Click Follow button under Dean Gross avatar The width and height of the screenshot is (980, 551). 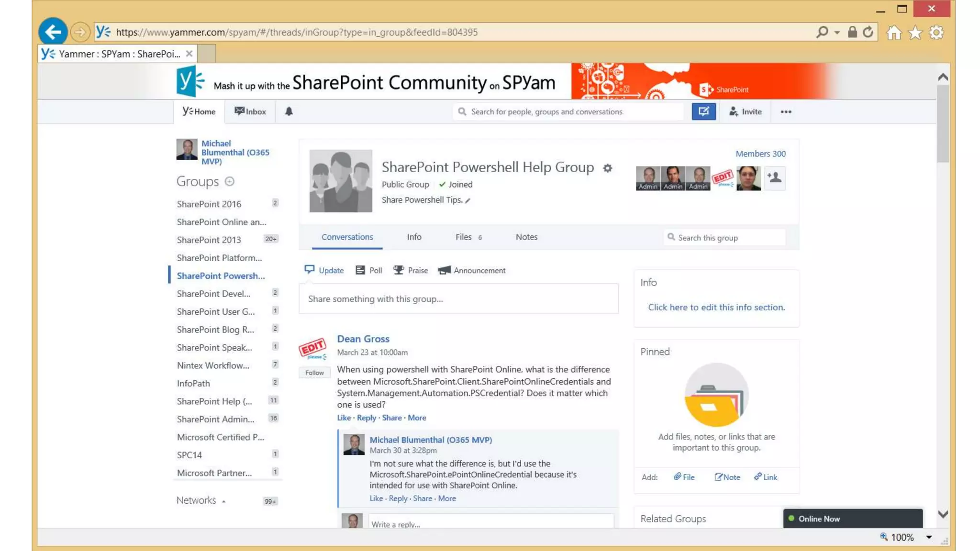click(314, 373)
